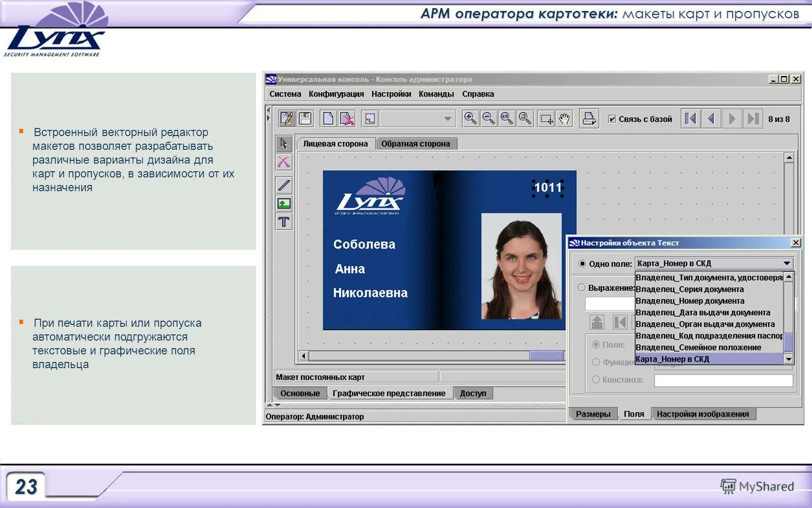Select the 'Поле' radio button

click(596, 344)
